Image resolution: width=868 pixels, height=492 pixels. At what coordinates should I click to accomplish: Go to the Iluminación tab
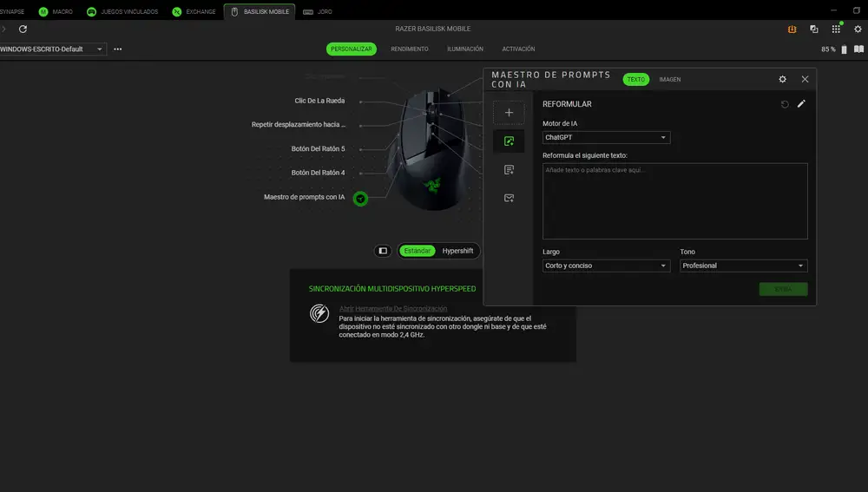point(465,49)
